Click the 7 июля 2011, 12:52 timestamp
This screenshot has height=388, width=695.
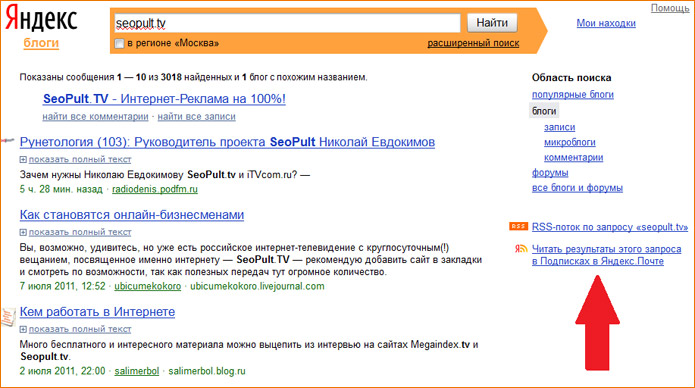coord(62,286)
